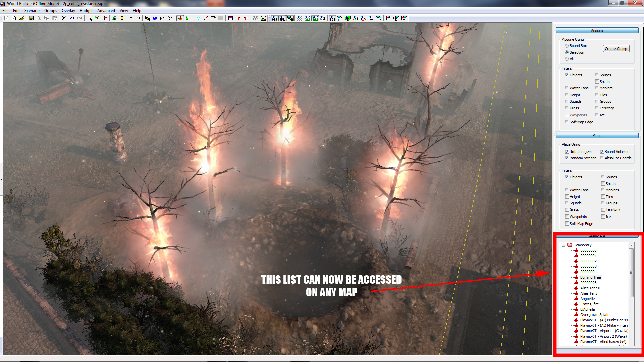644x362 pixels.
Task: Expand the left side panel arrow
Action: (x=1, y=179)
